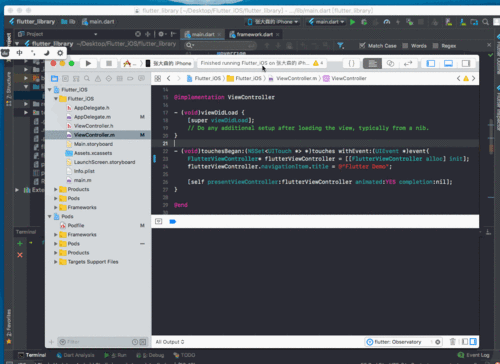The width and height of the screenshot is (500, 364).
Task: Switch to the assistant editor (overlapping circles)
Action: pyautogui.click(x=390, y=63)
